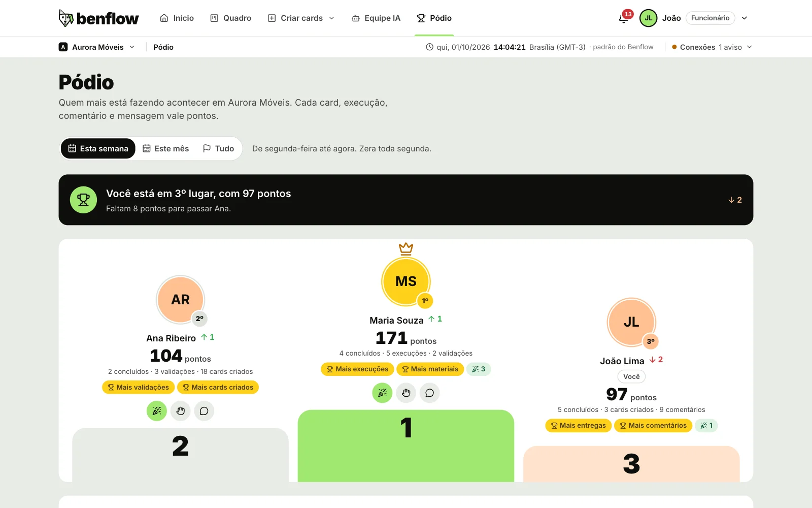Send clap reaction to Ana Ribeiro

coord(181,411)
